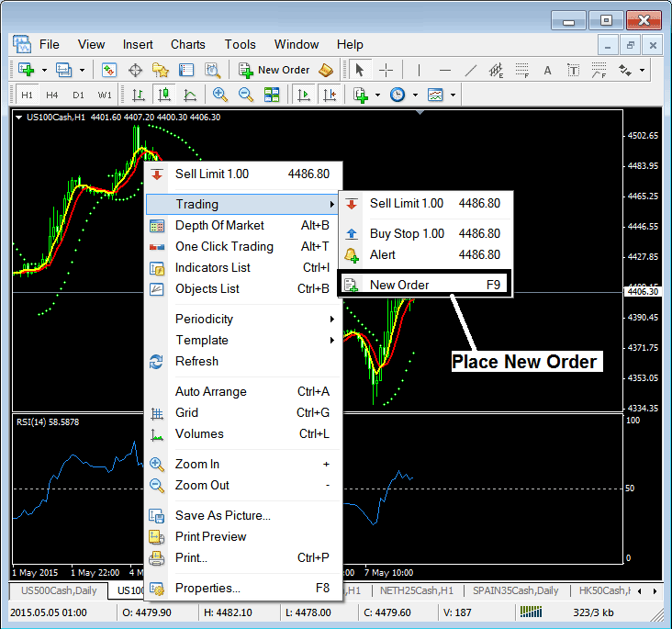Switch to the US500Cash,Daily chart tab
Screen dimensions: 672x629
(x=59, y=590)
